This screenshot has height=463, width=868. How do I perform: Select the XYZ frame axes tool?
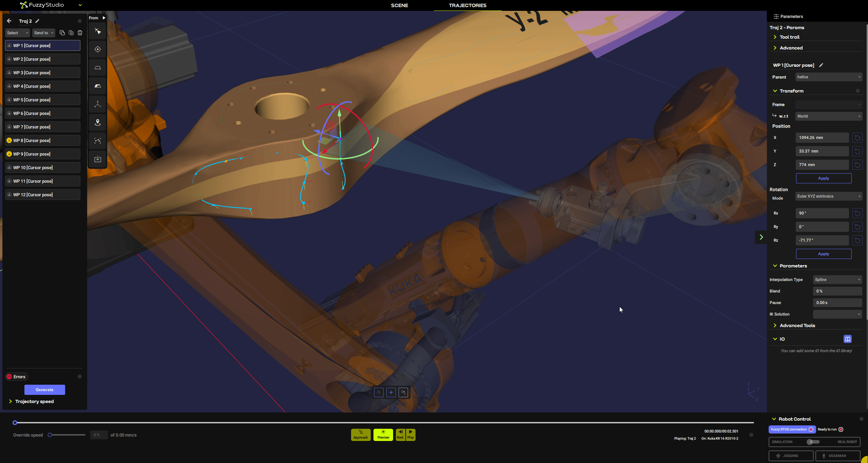click(x=98, y=104)
